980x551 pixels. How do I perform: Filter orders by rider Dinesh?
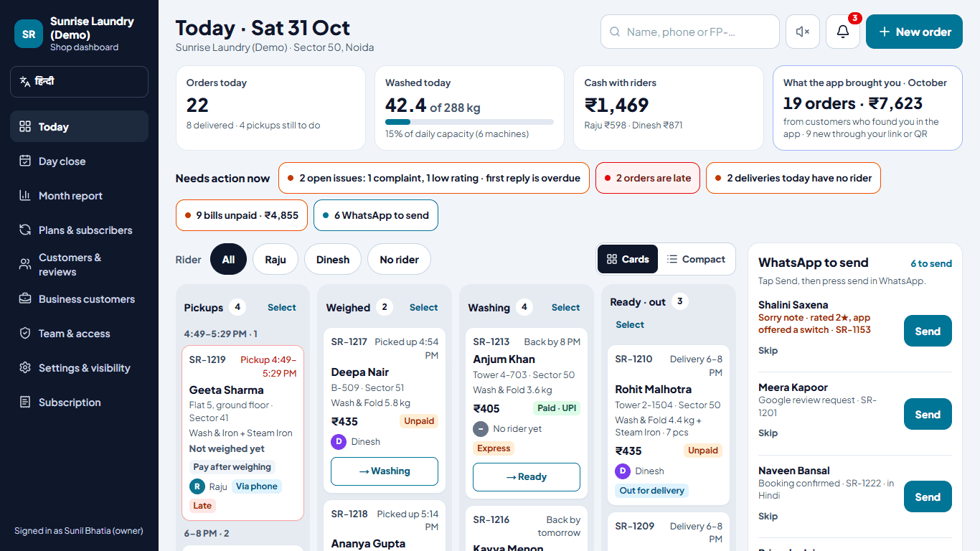tap(333, 260)
